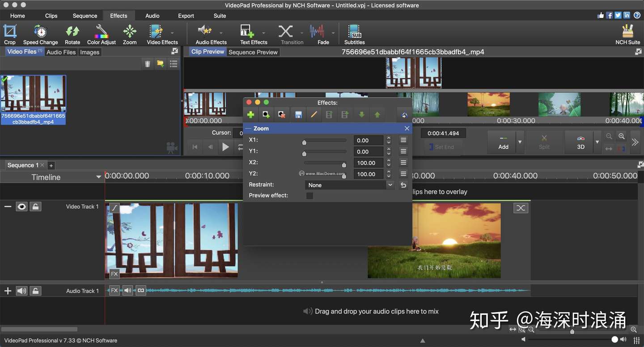Screen dimensions: 644x347
Task: Open the Sequence menu tab
Action: coord(85,16)
